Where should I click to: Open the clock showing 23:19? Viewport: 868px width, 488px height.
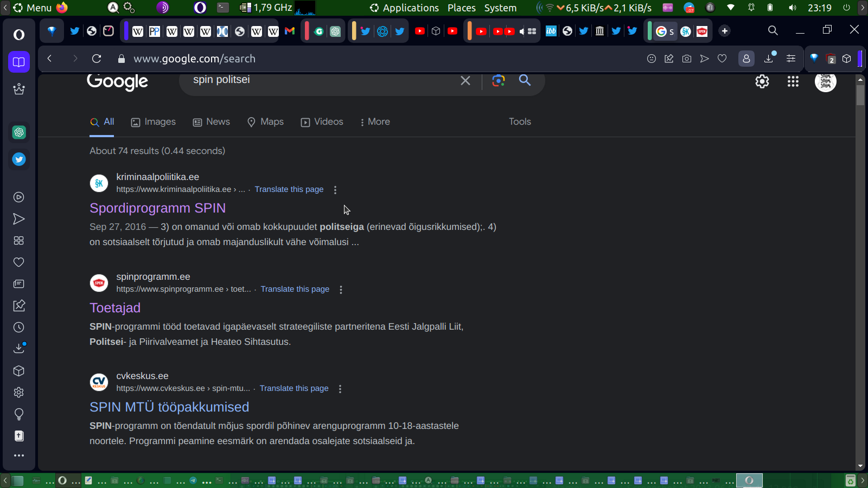(x=819, y=8)
